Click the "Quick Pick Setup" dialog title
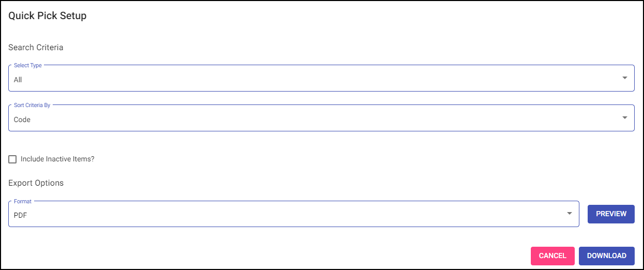The image size is (644, 270). click(48, 16)
